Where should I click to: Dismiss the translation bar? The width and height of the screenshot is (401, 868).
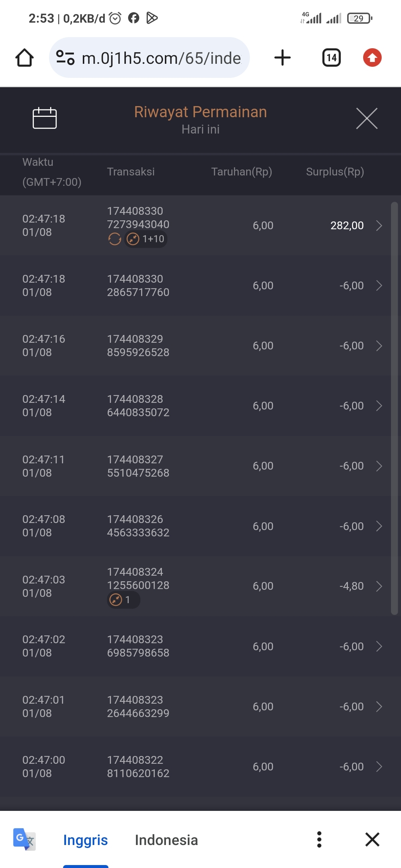tap(372, 839)
